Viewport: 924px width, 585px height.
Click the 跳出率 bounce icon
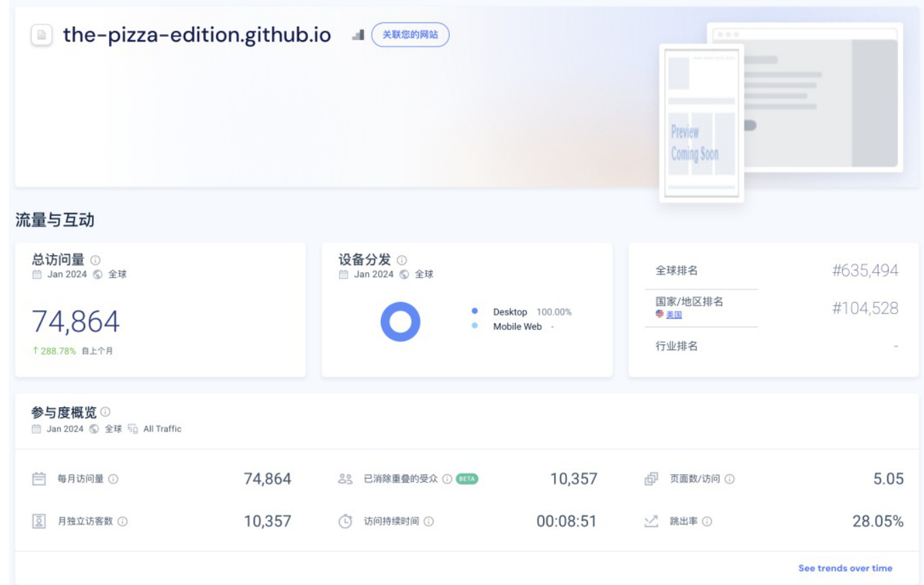[x=651, y=521]
